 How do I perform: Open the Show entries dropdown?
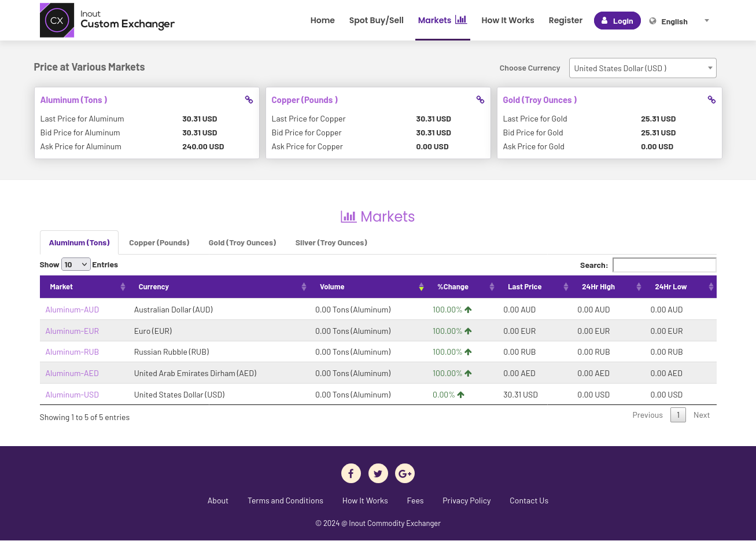75,264
